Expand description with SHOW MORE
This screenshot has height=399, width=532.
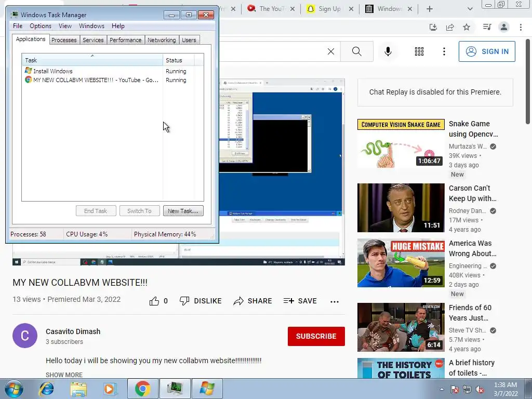[64, 375]
